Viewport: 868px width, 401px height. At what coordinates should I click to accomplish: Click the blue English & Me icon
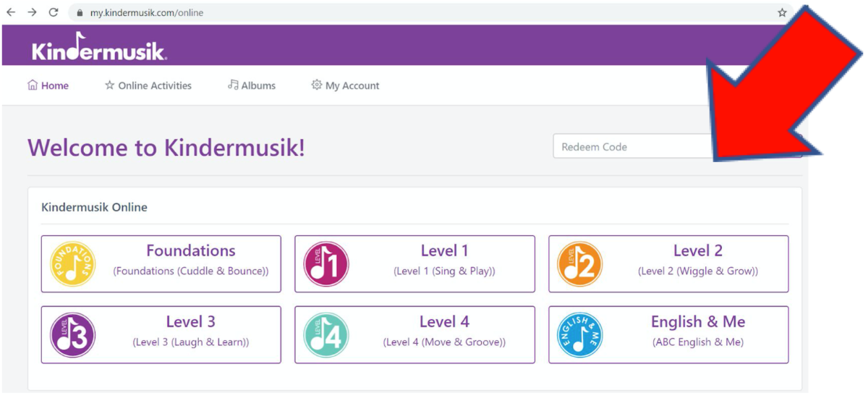point(580,335)
